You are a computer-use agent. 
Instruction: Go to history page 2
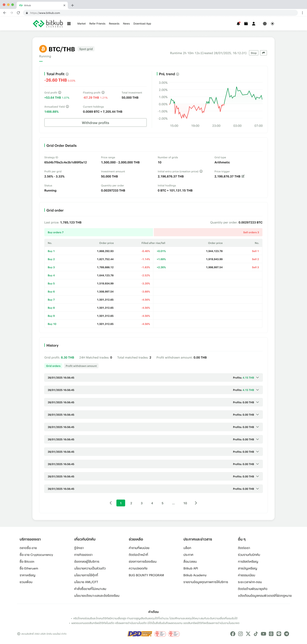131,503
